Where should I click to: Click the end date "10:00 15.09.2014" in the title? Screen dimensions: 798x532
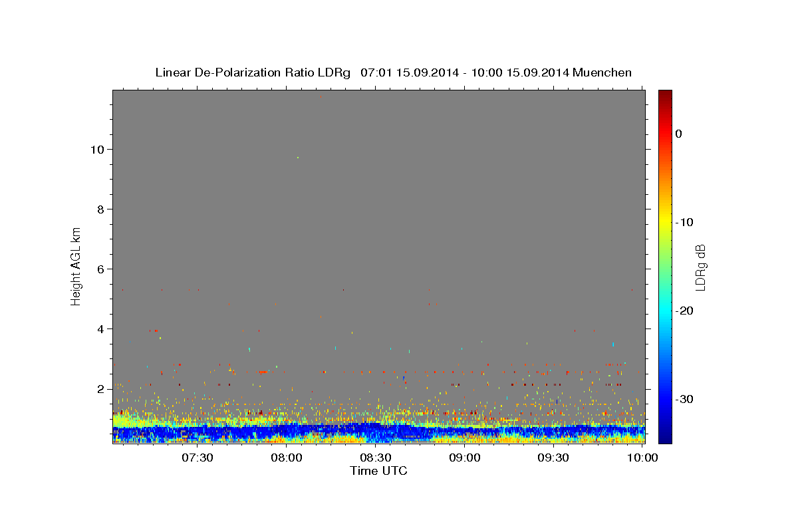(x=520, y=72)
